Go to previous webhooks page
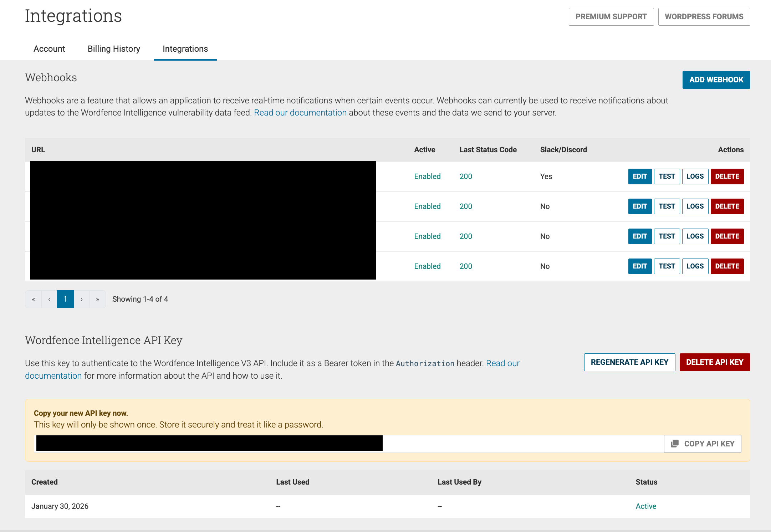Viewport: 771px width, 532px height. 49,299
